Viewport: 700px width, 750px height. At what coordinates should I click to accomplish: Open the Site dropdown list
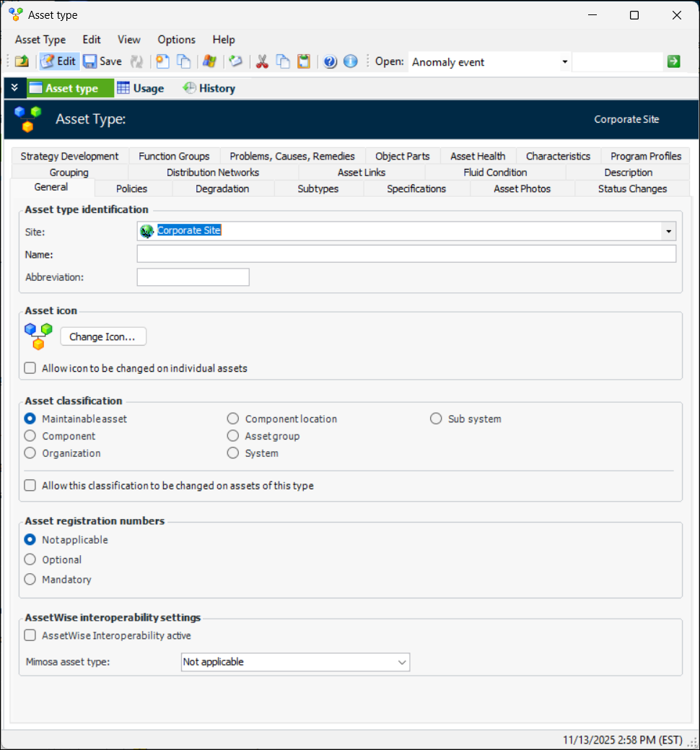click(669, 231)
